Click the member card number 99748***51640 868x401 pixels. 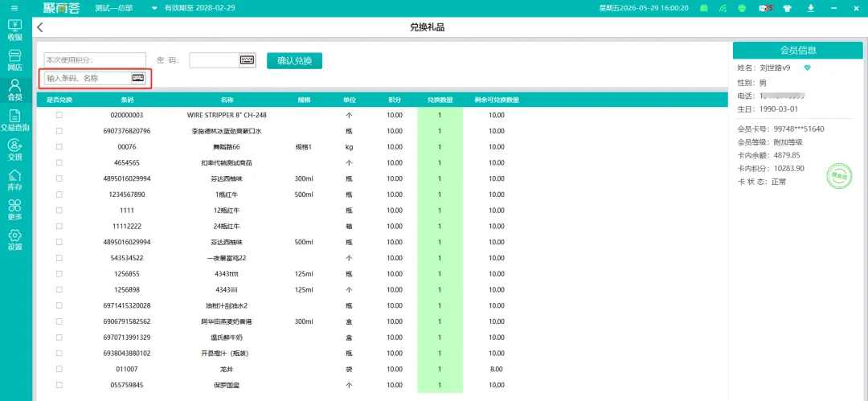(x=799, y=129)
